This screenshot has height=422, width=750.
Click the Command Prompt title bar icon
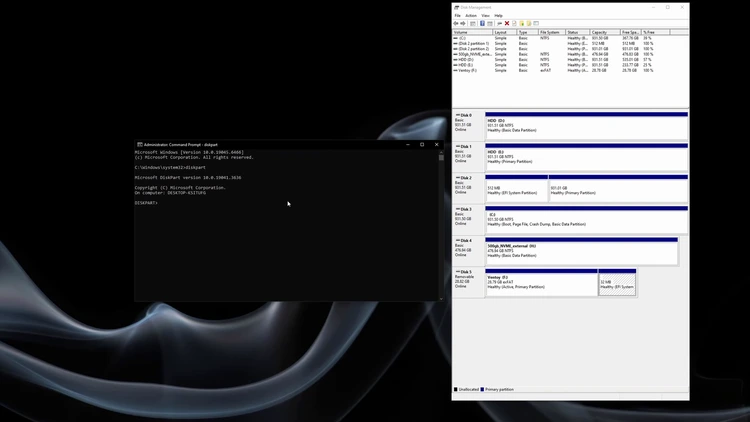[140, 144]
